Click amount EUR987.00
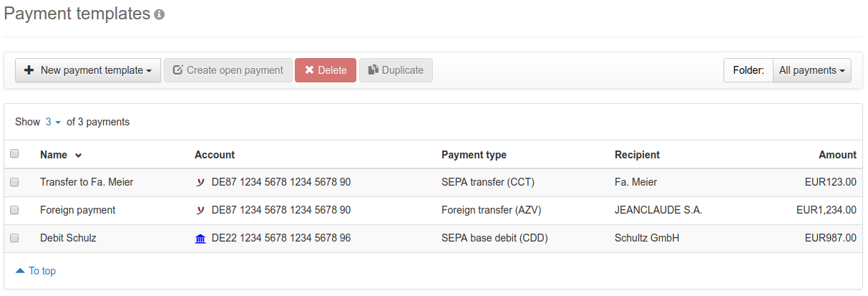The width and height of the screenshot is (868, 296). pyautogui.click(x=831, y=238)
